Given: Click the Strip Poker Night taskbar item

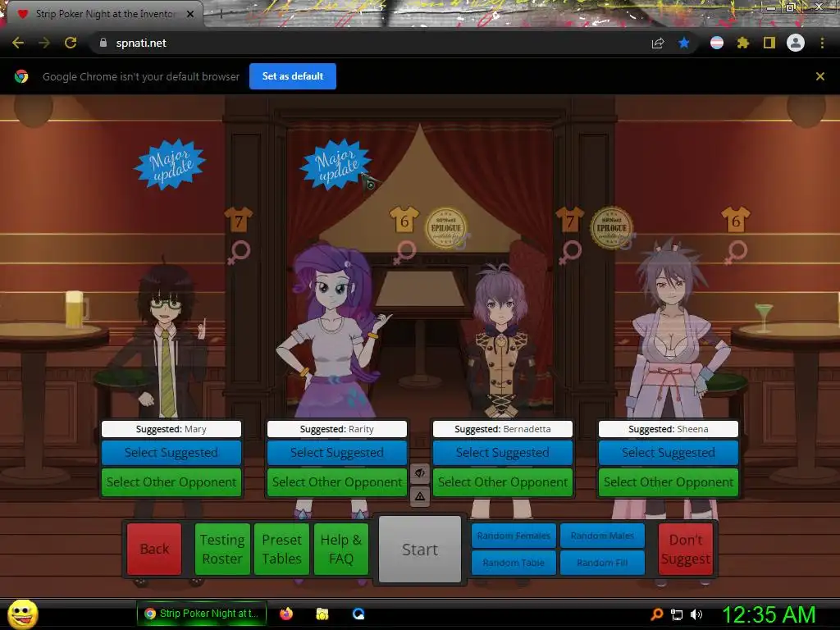Looking at the screenshot, I should click(202, 614).
